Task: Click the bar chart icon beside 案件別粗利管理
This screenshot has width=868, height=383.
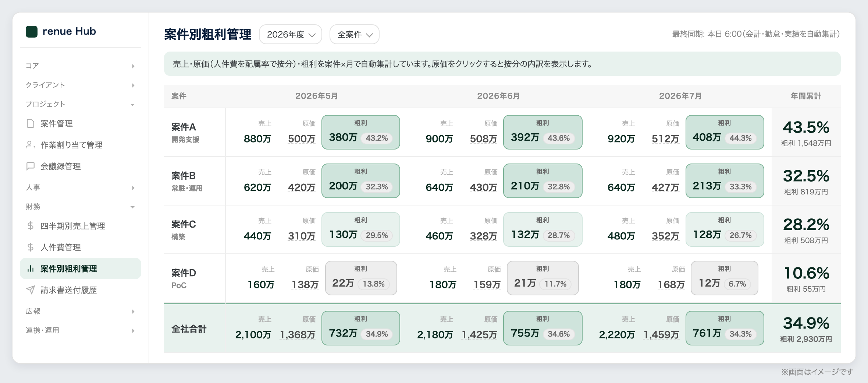Action: [31, 268]
